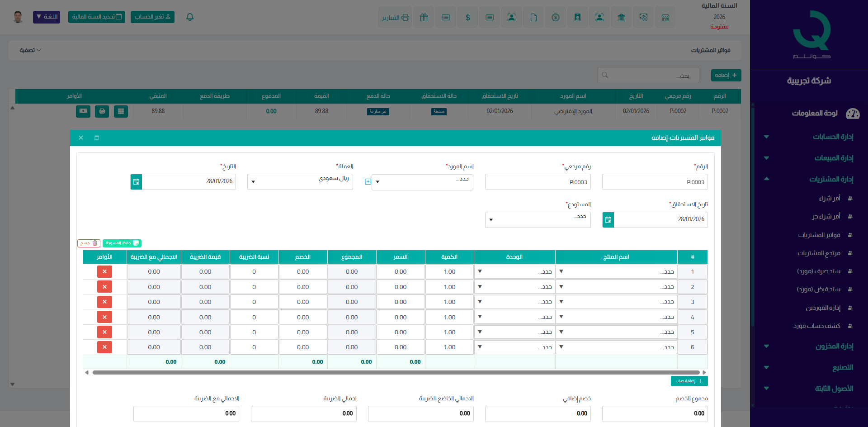Click the store front toolbar icon
Screen dimensions: 868x427
pos(665,18)
